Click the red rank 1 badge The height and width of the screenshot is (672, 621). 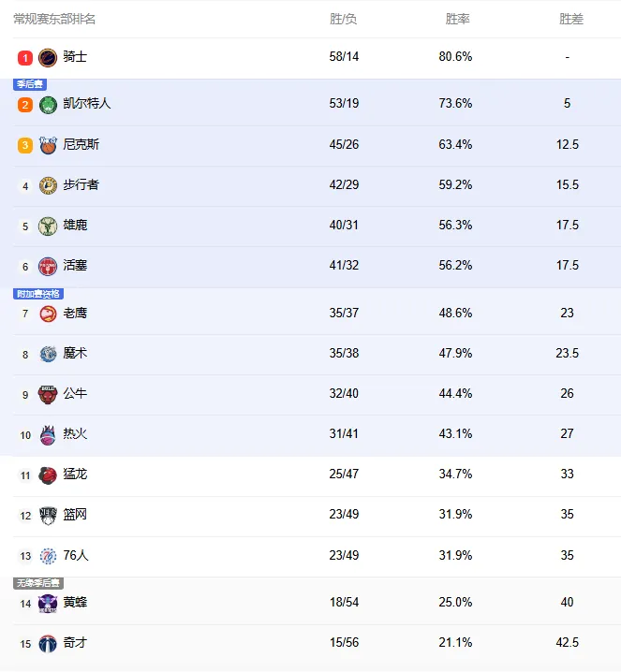(x=25, y=58)
